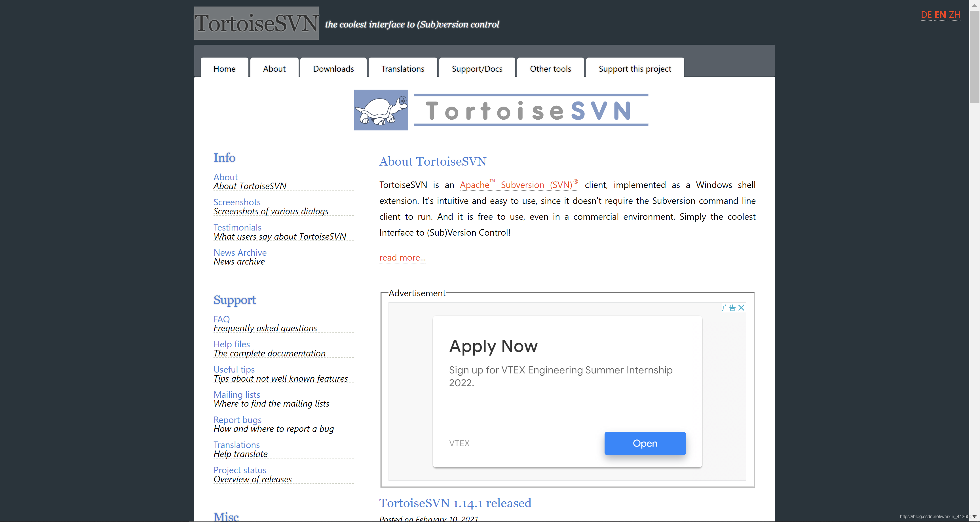Screen dimensions: 980x522
Task: Open the Downloads tab
Action: 333,69
